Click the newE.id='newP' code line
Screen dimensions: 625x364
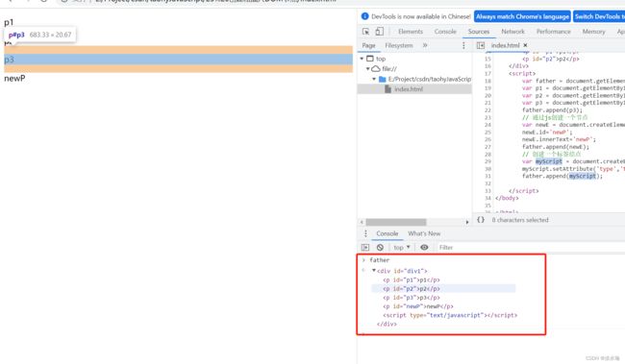pos(547,133)
